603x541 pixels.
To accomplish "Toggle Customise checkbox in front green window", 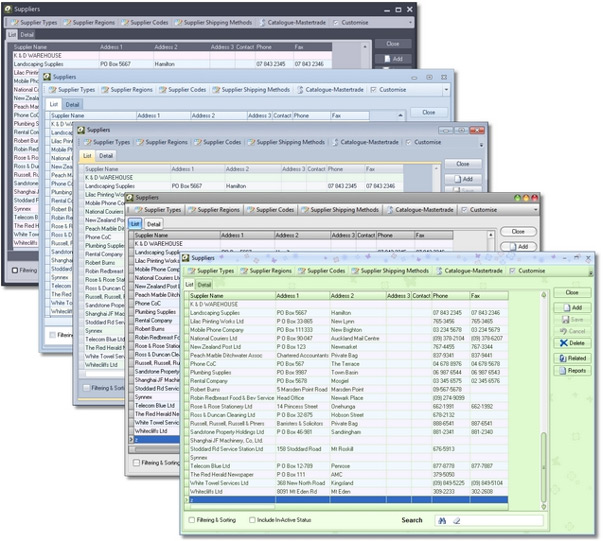I will tap(513, 271).
